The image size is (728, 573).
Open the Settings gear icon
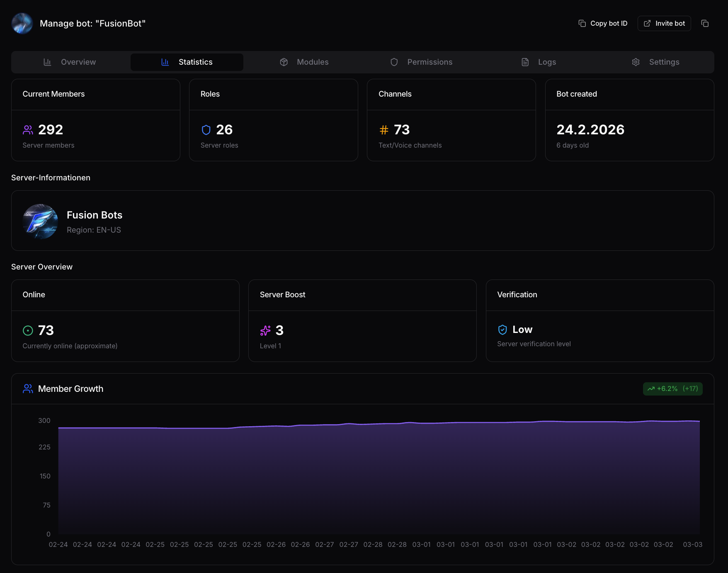pos(636,62)
